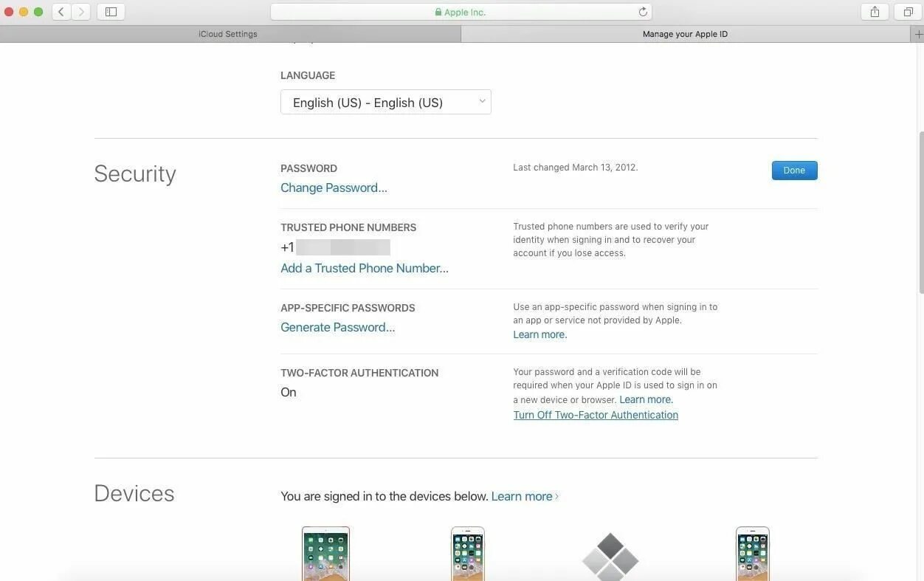924x581 pixels.
Task: Select the last iPhone device thumbnail
Action: point(753,554)
